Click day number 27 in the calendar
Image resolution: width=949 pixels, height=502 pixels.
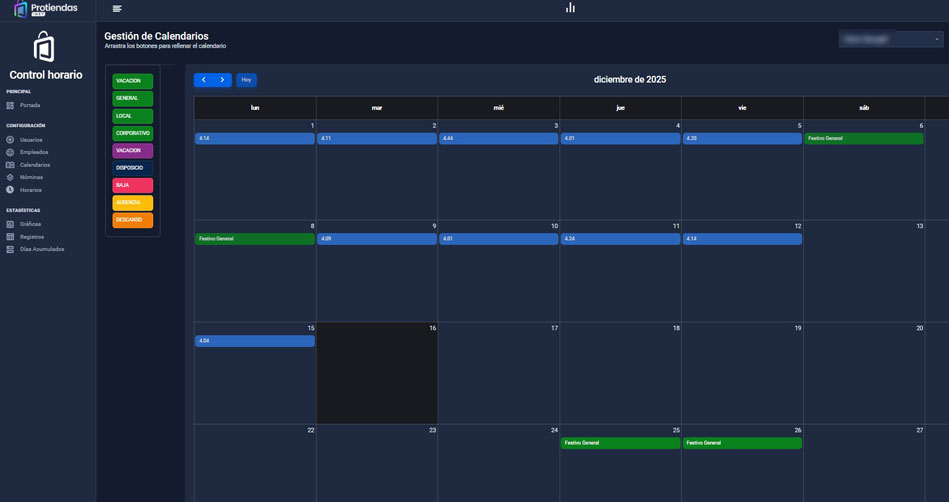(x=919, y=431)
